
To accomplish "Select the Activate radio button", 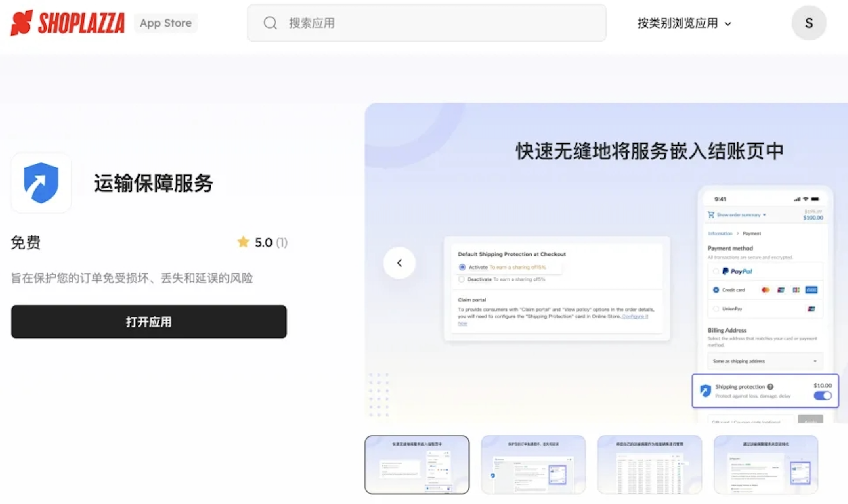I will [x=462, y=267].
